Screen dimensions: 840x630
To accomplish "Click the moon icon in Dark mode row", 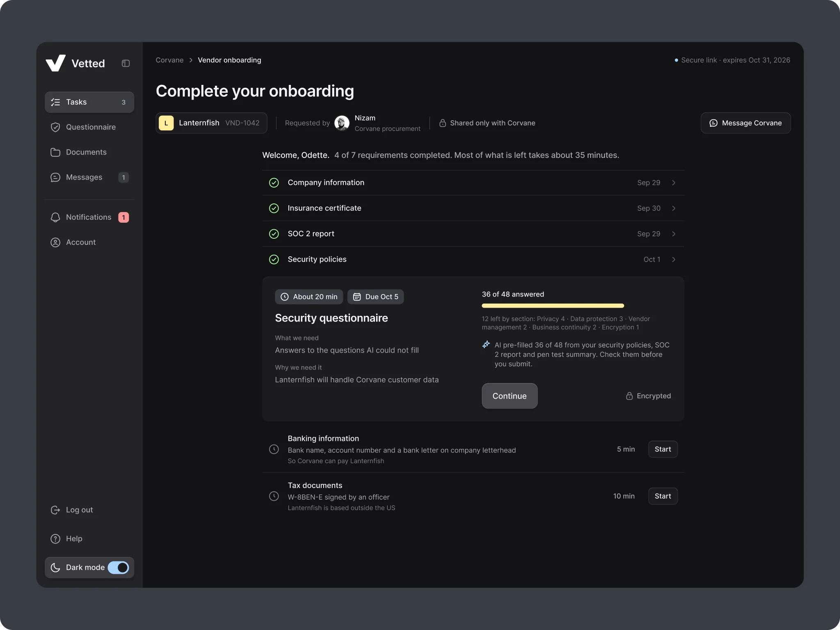I will pyautogui.click(x=55, y=568).
